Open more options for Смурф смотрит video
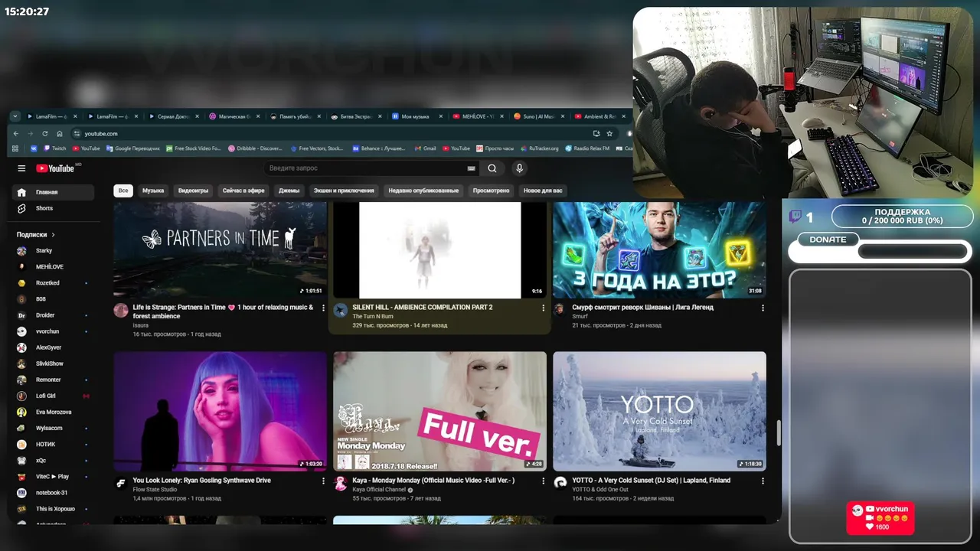Screen dimensions: 980x551 [x=763, y=308]
